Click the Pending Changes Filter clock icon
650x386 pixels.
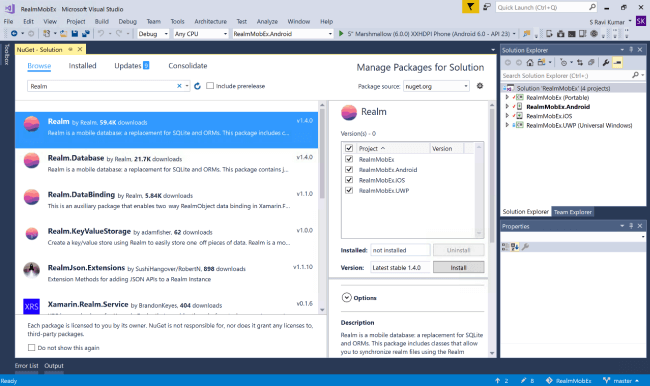pyautogui.click(x=563, y=63)
